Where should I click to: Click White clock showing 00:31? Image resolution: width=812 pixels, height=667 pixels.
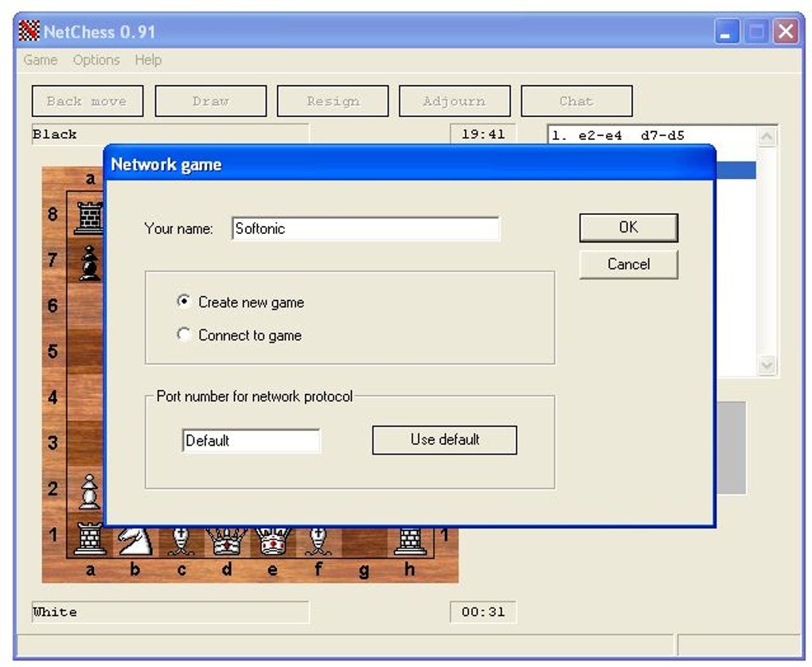(x=482, y=612)
